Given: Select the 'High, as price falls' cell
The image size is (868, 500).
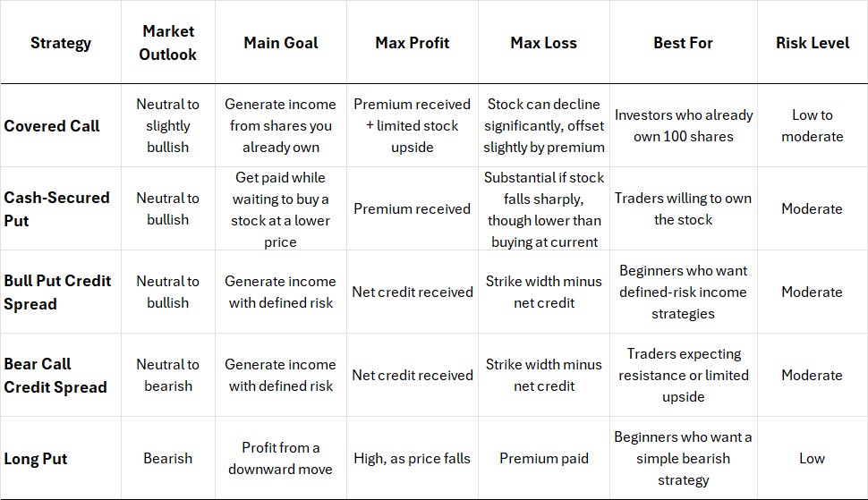Looking at the screenshot, I should (413, 459).
